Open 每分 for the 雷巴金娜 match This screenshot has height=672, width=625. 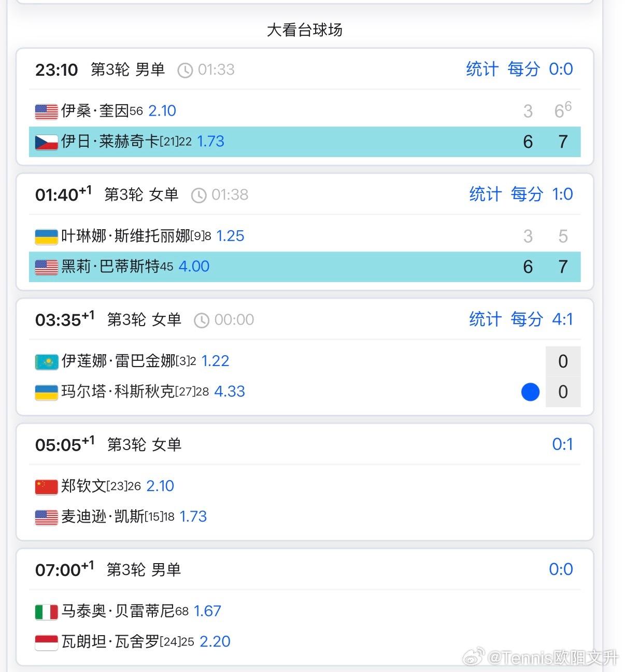tap(527, 319)
